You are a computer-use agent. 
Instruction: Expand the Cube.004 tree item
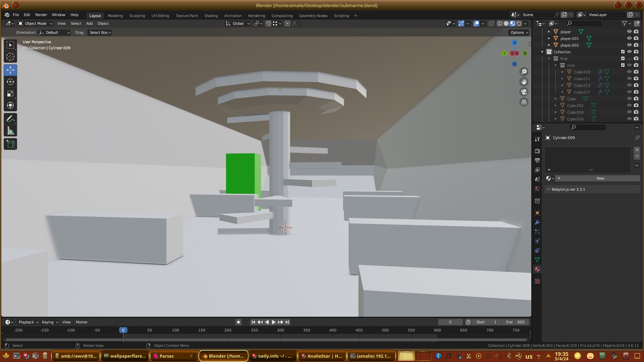pyautogui.click(x=556, y=112)
